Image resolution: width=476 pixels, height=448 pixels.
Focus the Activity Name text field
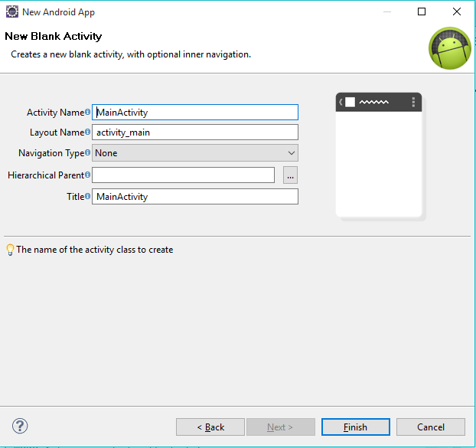195,113
